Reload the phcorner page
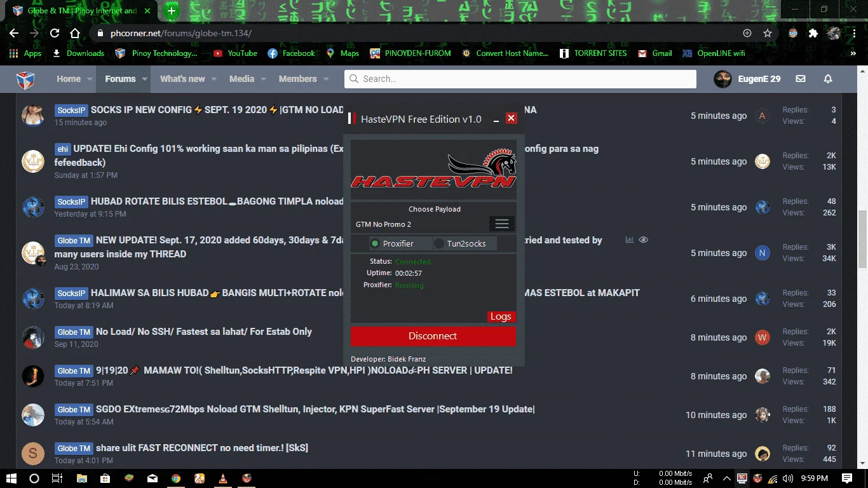 [55, 33]
